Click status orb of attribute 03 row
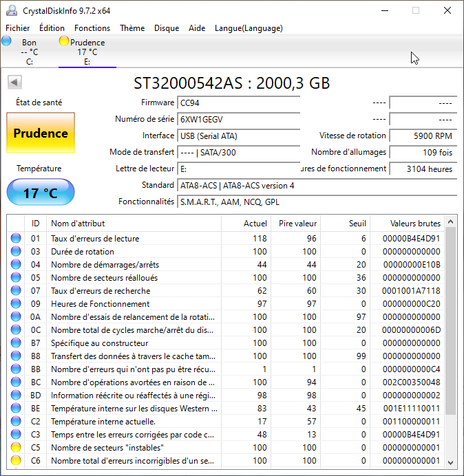Image resolution: width=464 pixels, height=476 pixels. (16, 251)
